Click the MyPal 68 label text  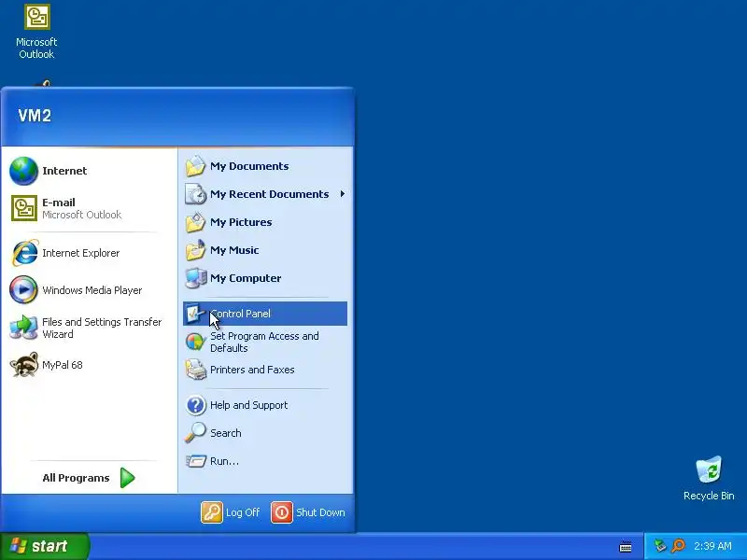62,365
